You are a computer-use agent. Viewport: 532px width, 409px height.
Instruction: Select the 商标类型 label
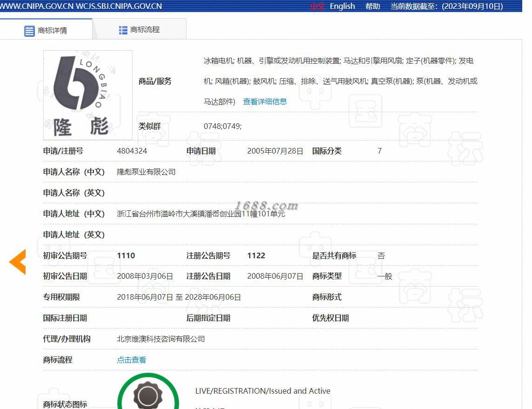(327, 276)
